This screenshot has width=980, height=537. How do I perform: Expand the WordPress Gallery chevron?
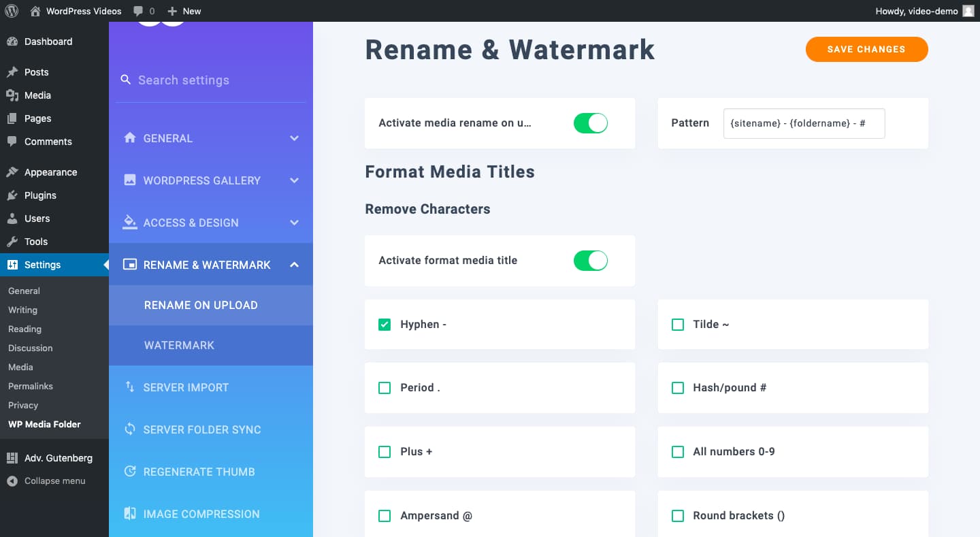coord(294,180)
